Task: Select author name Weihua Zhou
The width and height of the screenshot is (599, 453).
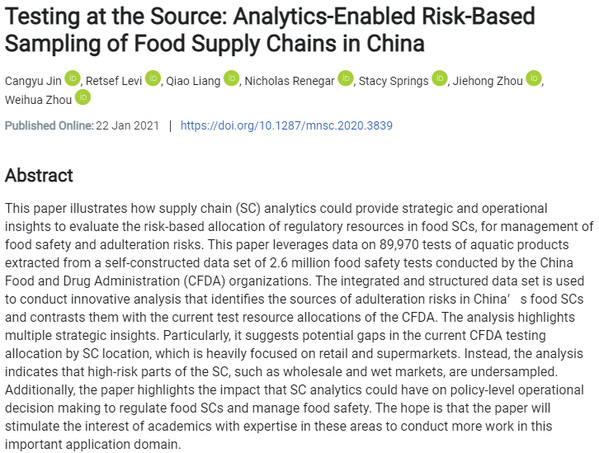Action: pyautogui.click(x=38, y=100)
